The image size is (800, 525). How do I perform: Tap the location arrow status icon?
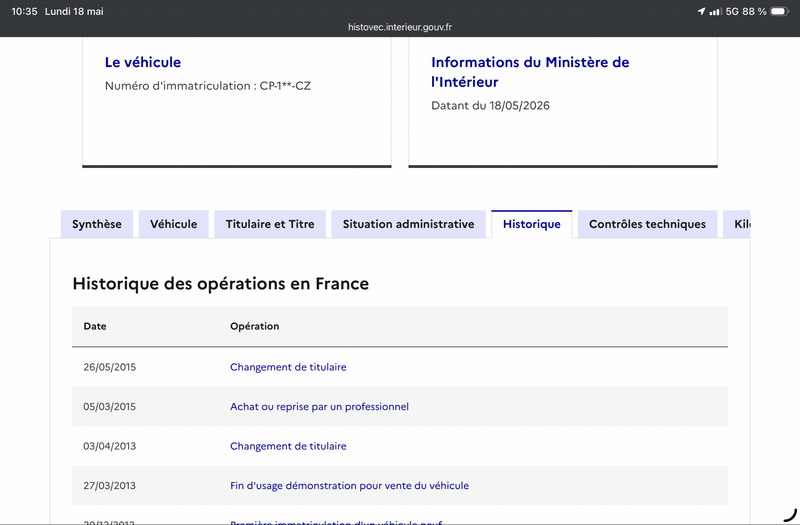702,11
